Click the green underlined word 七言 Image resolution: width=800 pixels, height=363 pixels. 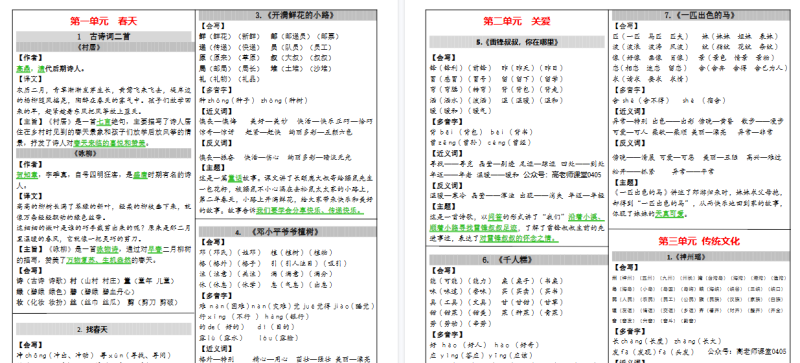(x=104, y=122)
